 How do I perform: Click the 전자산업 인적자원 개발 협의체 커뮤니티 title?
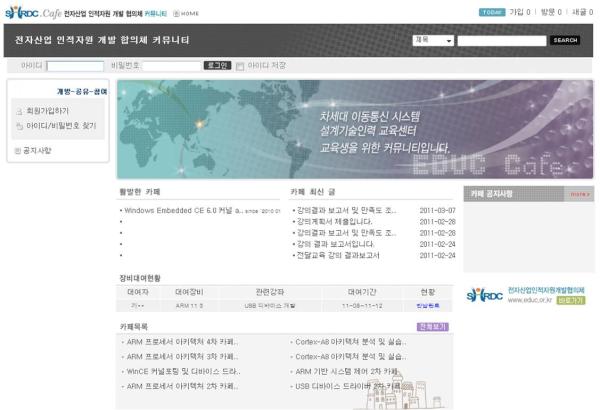click(x=102, y=40)
